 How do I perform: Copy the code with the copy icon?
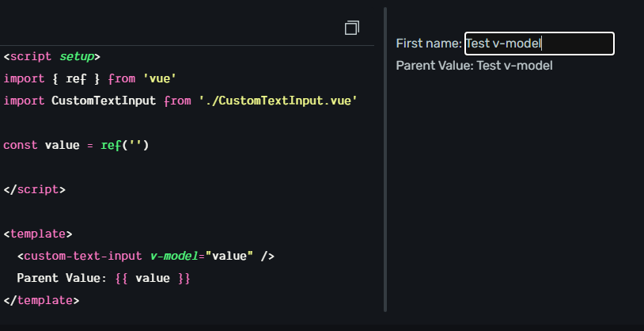click(352, 28)
